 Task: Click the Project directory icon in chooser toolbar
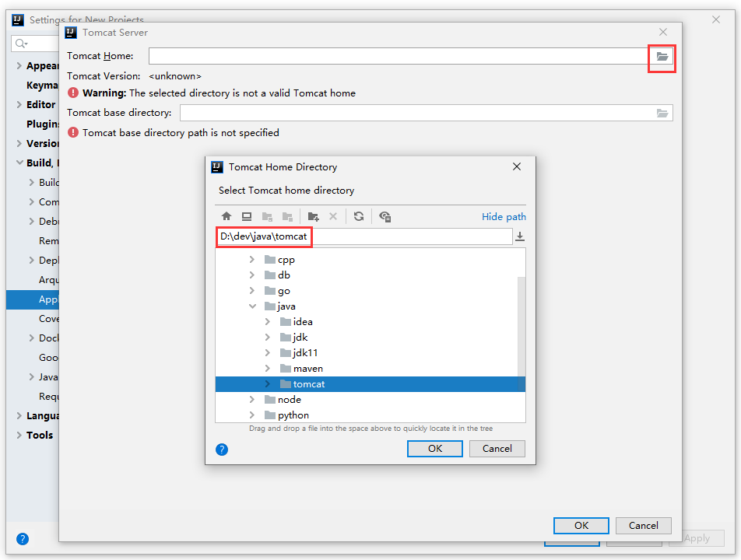click(x=267, y=216)
